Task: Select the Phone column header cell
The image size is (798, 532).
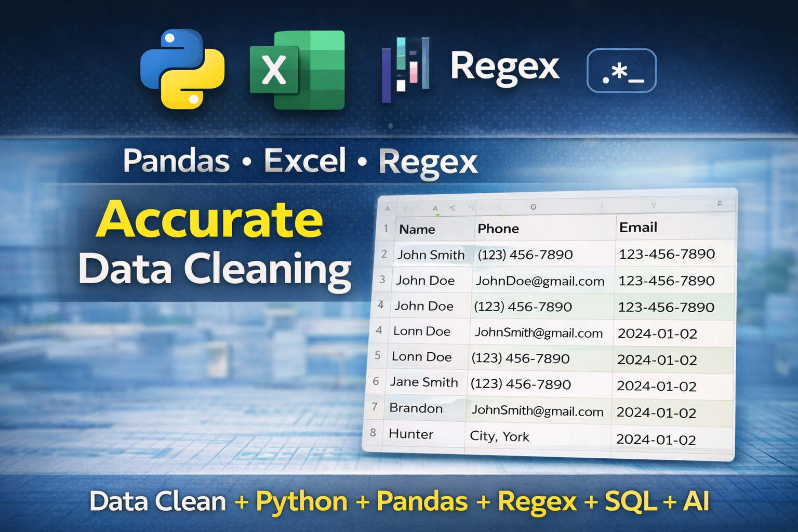Action: (498, 229)
